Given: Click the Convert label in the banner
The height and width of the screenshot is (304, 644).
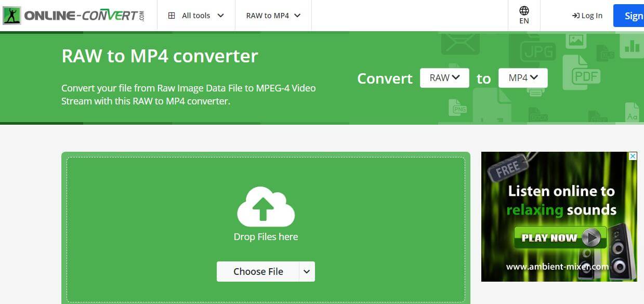Looking at the screenshot, I should (x=385, y=78).
